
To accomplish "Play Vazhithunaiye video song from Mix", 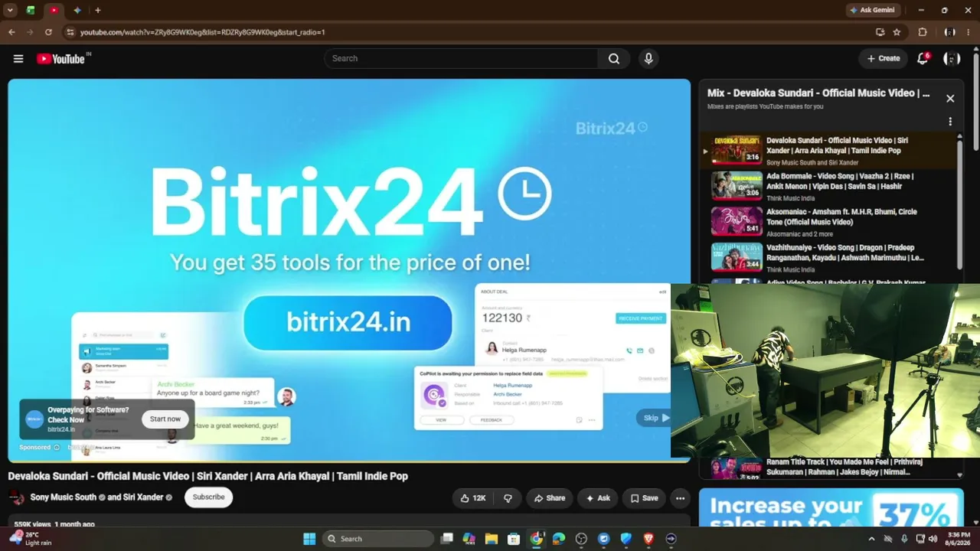I will point(829,258).
